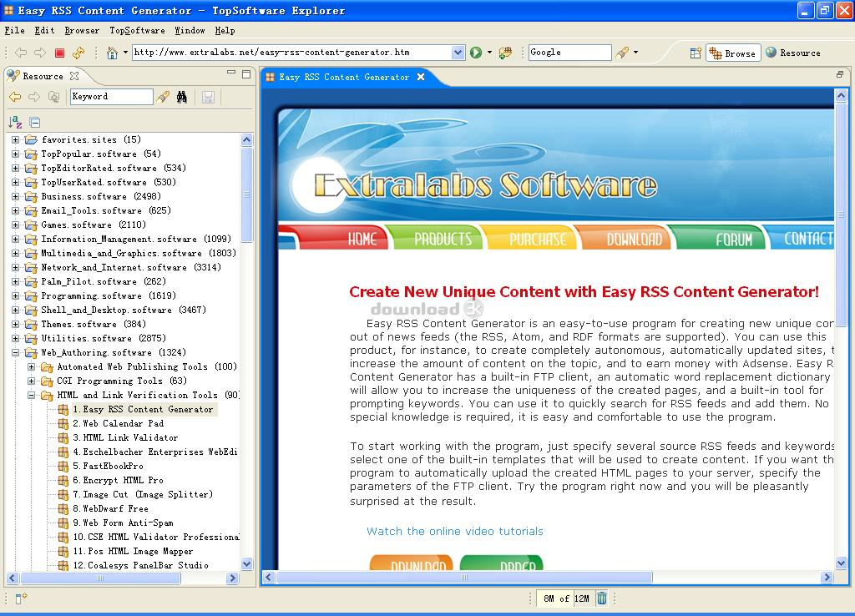Viewport: 855px width, 616px height.
Task: Go to Home page via house icon
Action: click(113, 53)
